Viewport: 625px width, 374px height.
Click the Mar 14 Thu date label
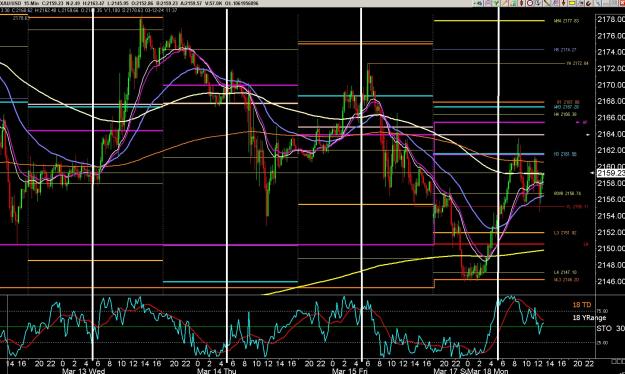pyautogui.click(x=216, y=371)
